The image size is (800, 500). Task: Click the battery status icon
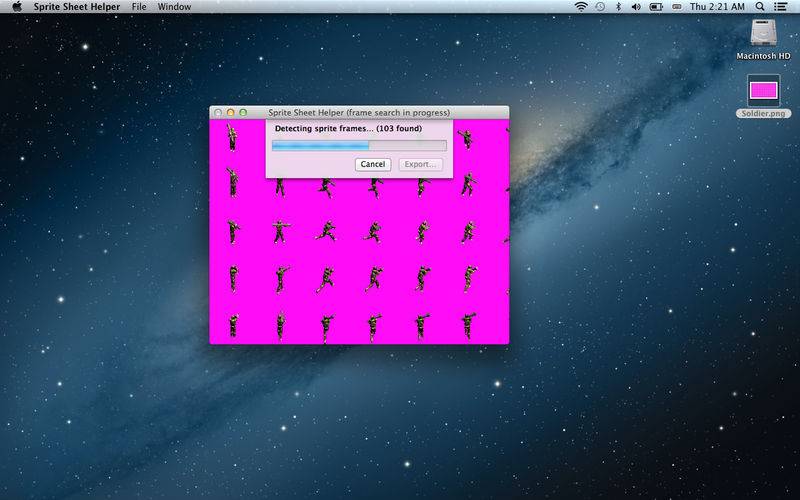(x=656, y=7)
